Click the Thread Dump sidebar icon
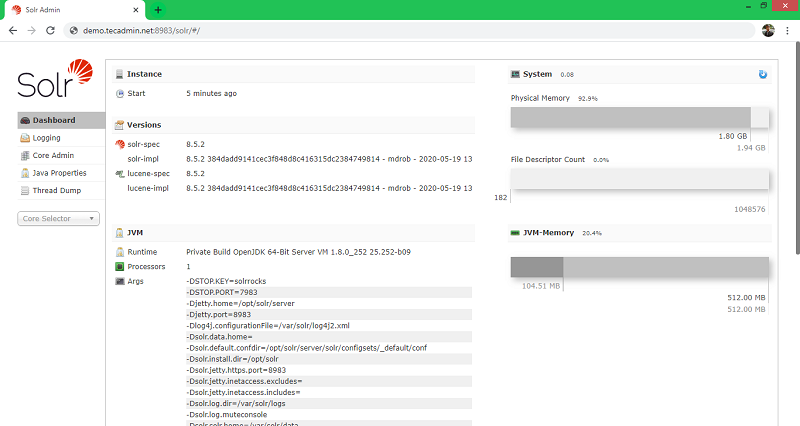800x426 pixels. click(x=25, y=191)
